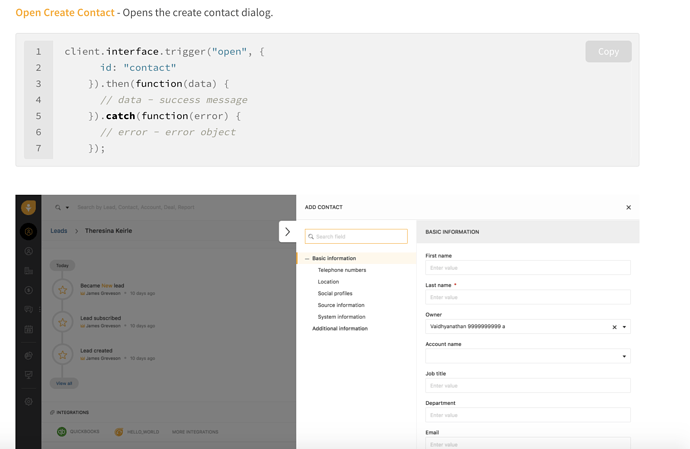The height and width of the screenshot is (449, 690).
Task: Open the Accounts building sidebar icon
Action: coord(29,271)
